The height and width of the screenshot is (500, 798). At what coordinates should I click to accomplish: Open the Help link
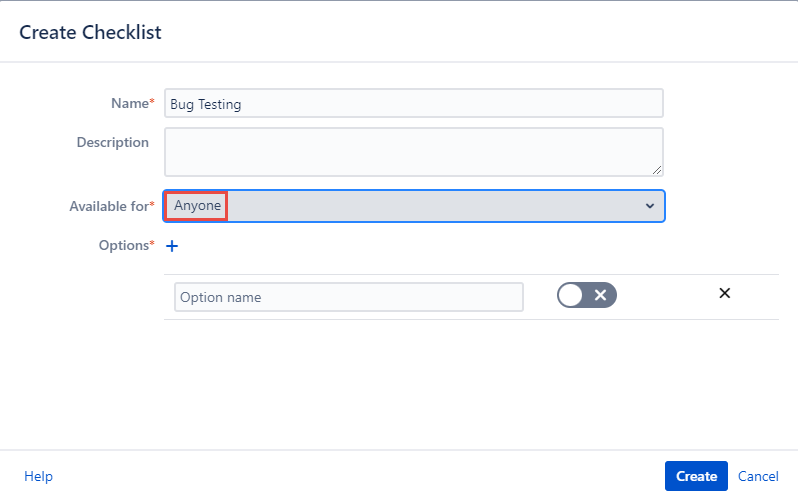click(x=38, y=476)
